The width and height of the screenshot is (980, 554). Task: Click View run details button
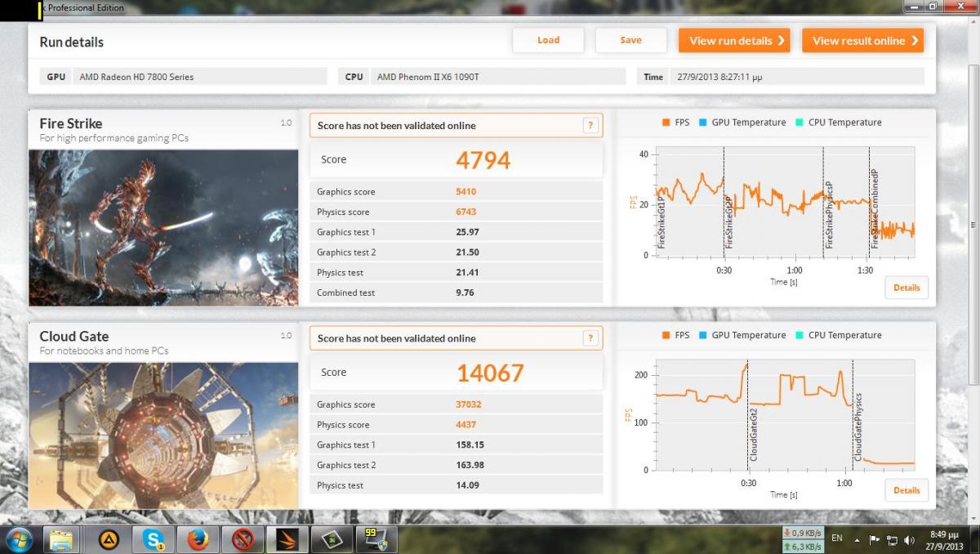pyautogui.click(x=734, y=41)
